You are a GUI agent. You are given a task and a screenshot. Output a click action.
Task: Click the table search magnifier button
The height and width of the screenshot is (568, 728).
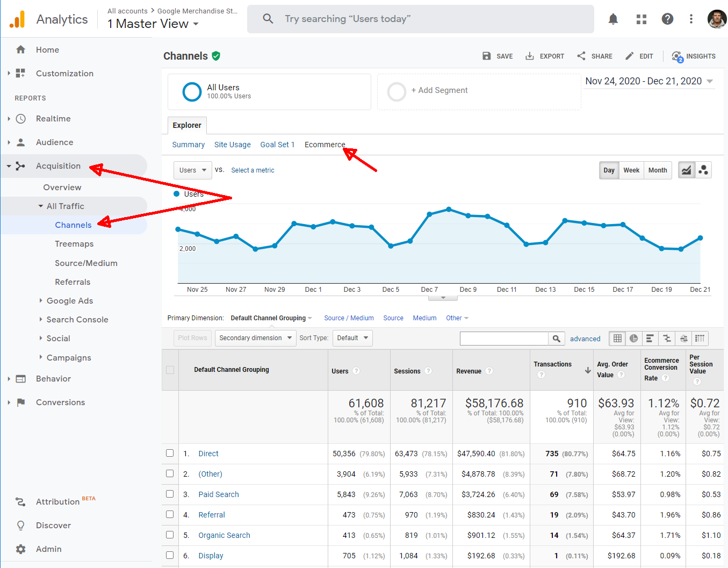click(x=556, y=339)
